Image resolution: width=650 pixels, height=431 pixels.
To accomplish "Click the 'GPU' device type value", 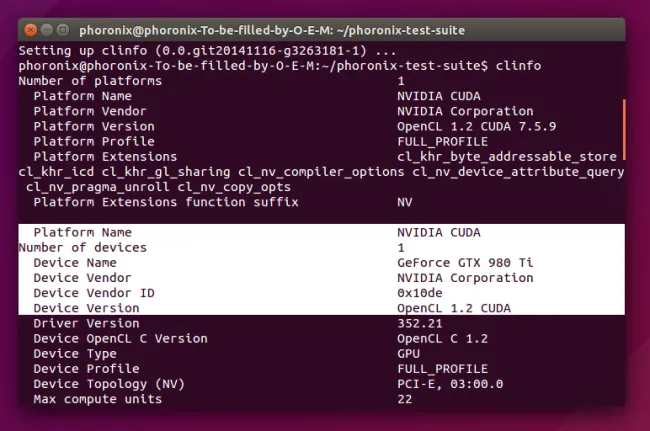I will (409, 354).
